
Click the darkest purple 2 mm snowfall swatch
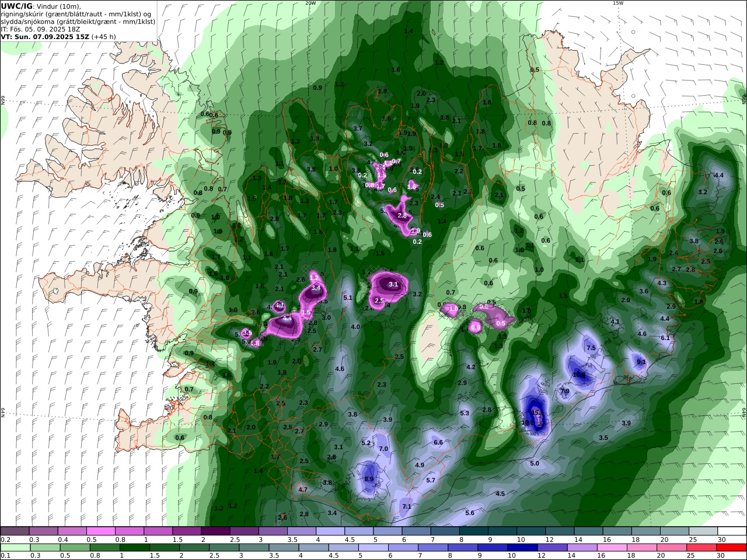coord(215,531)
